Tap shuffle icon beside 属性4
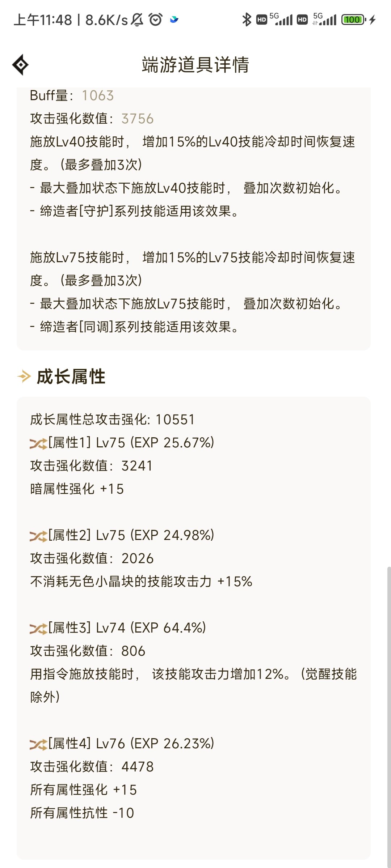The image size is (391, 868). (x=38, y=744)
